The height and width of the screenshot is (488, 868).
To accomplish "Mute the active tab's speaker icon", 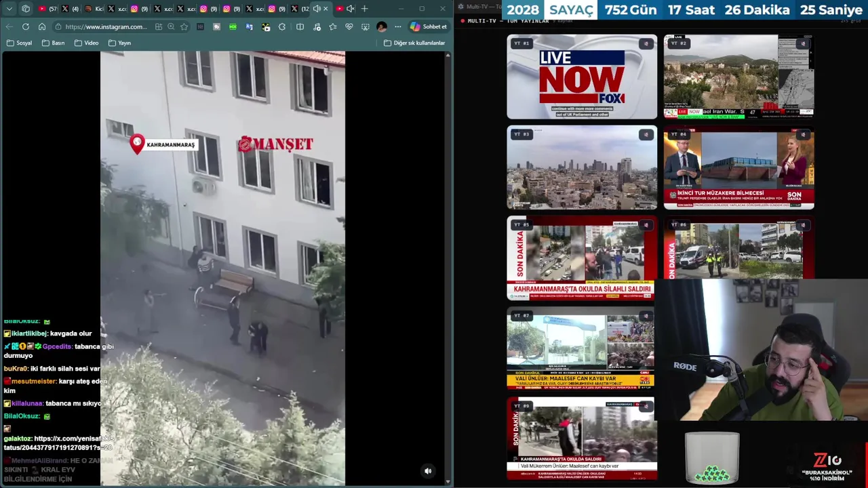I will (x=317, y=9).
